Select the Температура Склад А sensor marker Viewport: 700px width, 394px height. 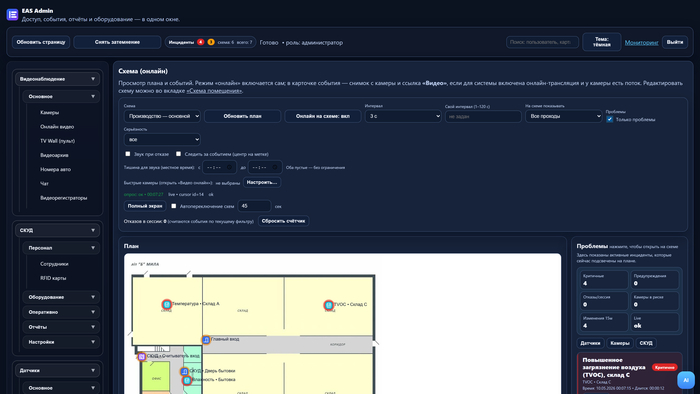167,304
